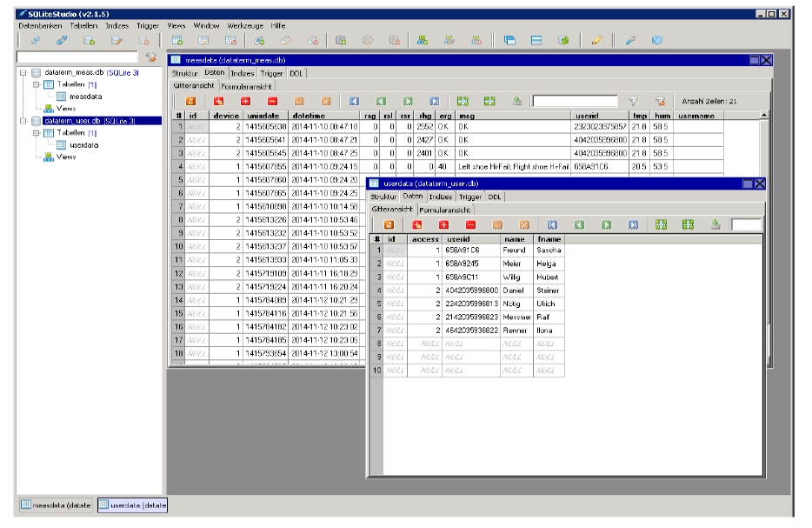812x528 pixels.
Task: Click the measdata grid scroll-up arrow
Action: point(764,115)
